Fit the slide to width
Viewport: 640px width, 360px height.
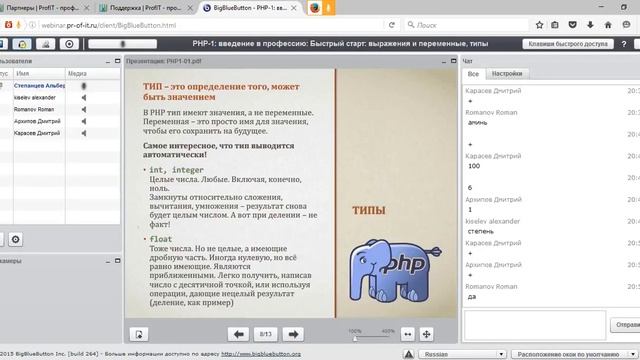click(407, 334)
